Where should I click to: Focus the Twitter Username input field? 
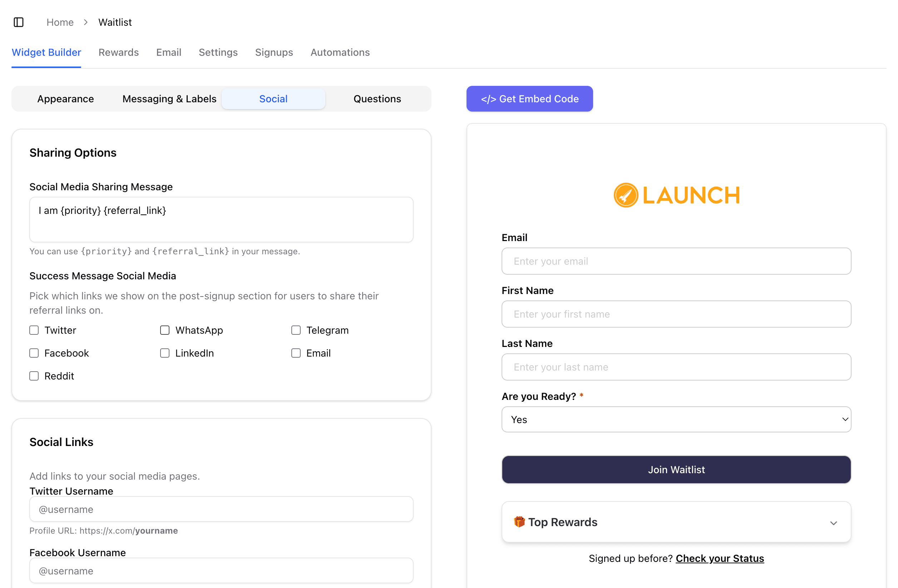coord(221,509)
